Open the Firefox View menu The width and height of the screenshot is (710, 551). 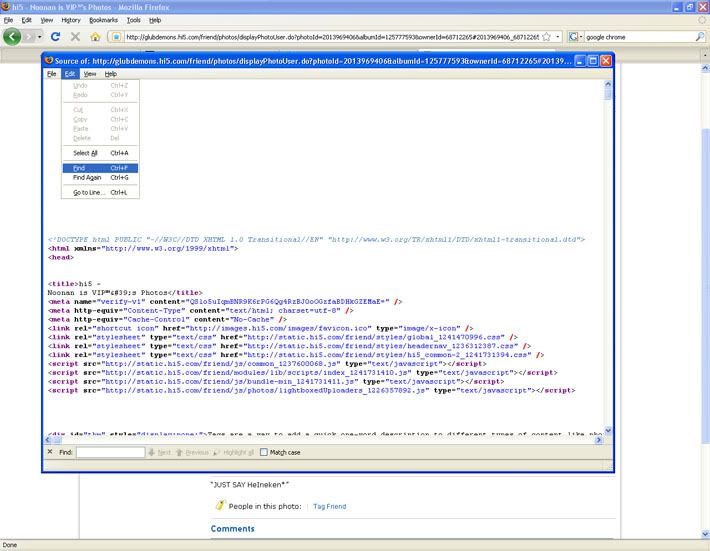coord(47,20)
